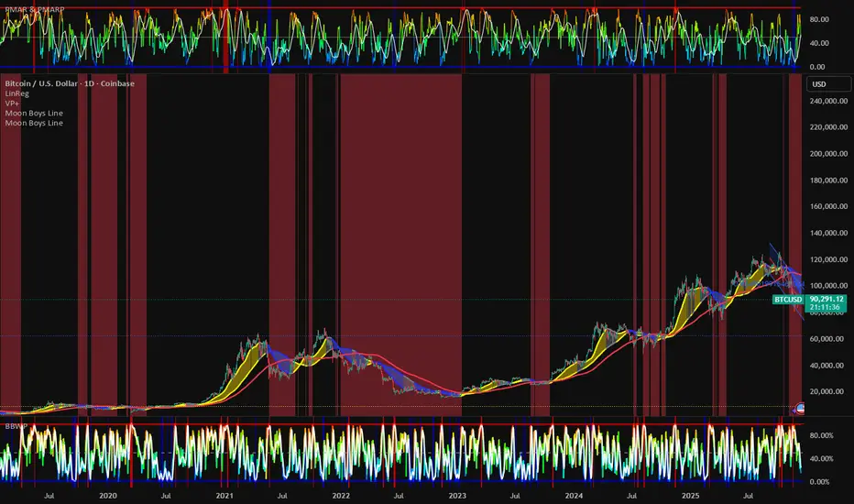Click the 2020 label on time axis

click(x=108, y=495)
